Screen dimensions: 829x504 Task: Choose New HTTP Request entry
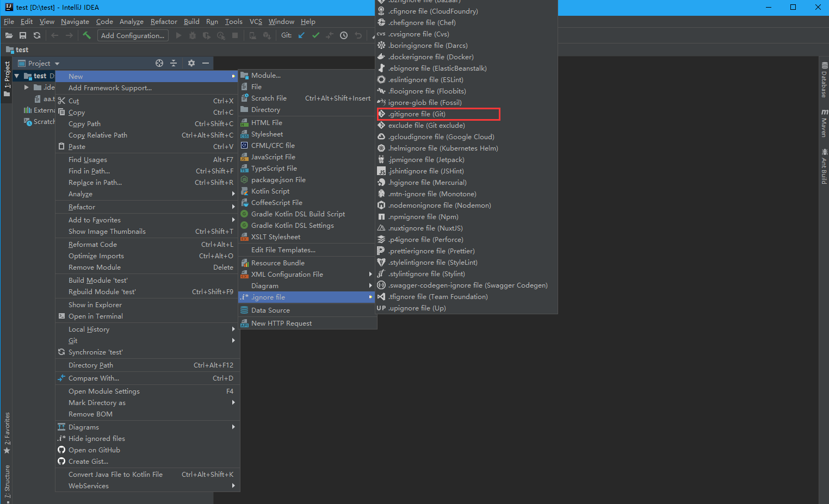tap(307, 323)
